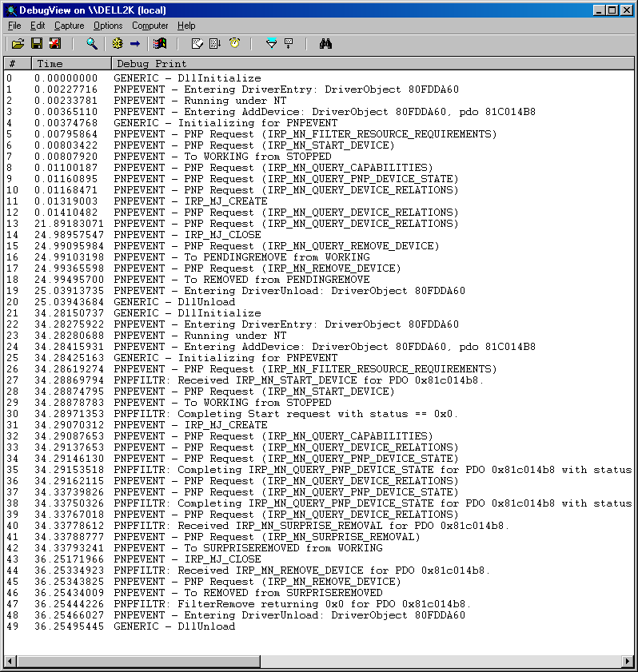638x672 pixels.
Task: Select row 8 IRP_MN_QUERY_CAPABILITIES request
Action: coord(319,168)
